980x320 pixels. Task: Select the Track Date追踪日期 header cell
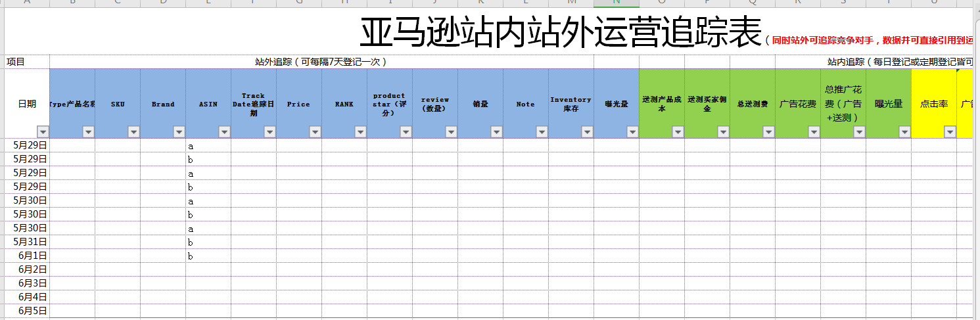click(x=254, y=103)
